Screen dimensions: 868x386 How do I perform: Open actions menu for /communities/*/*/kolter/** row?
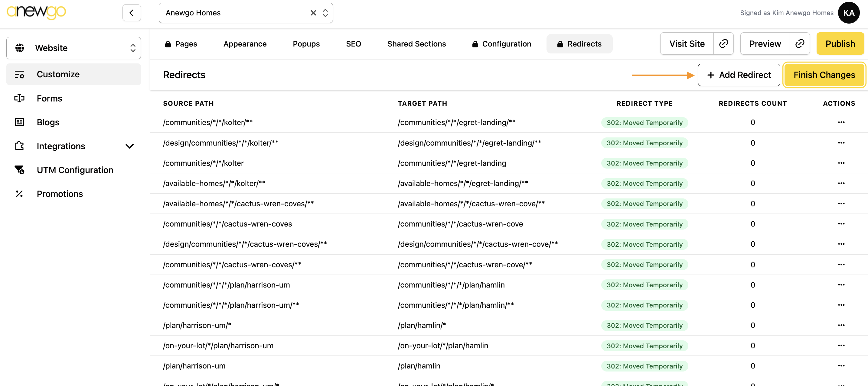(841, 123)
